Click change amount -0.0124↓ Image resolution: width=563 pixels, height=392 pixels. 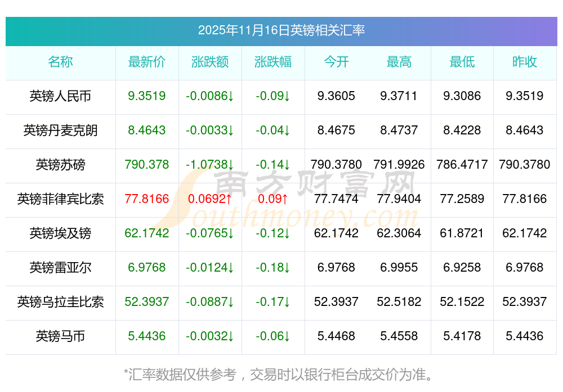pos(210,268)
